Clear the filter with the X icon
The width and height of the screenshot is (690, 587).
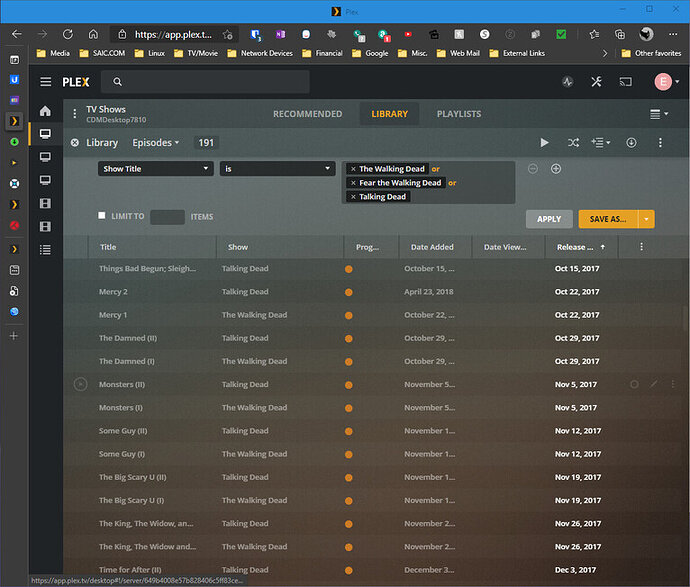point(75,143)
